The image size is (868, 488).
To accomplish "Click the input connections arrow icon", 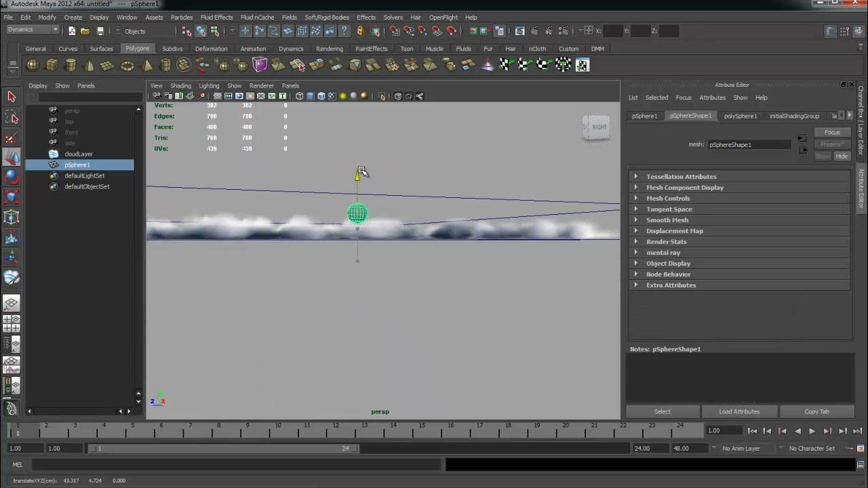I will (802, 139).
